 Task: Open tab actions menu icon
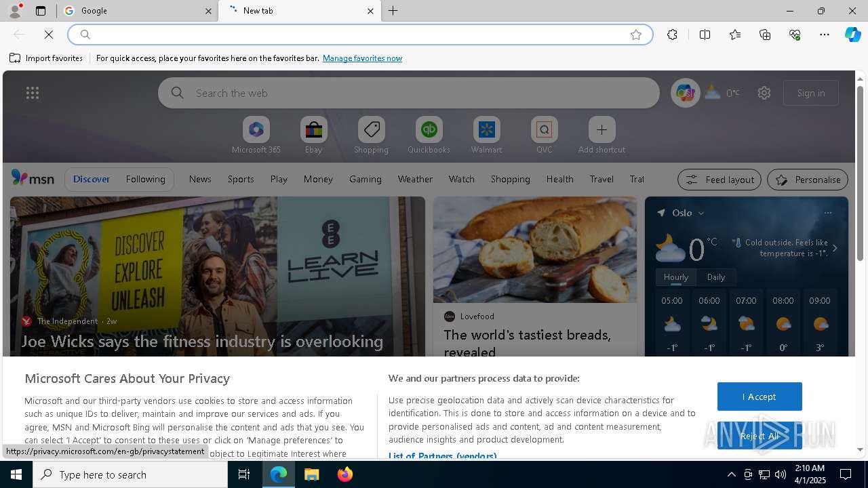pos(41,11)
